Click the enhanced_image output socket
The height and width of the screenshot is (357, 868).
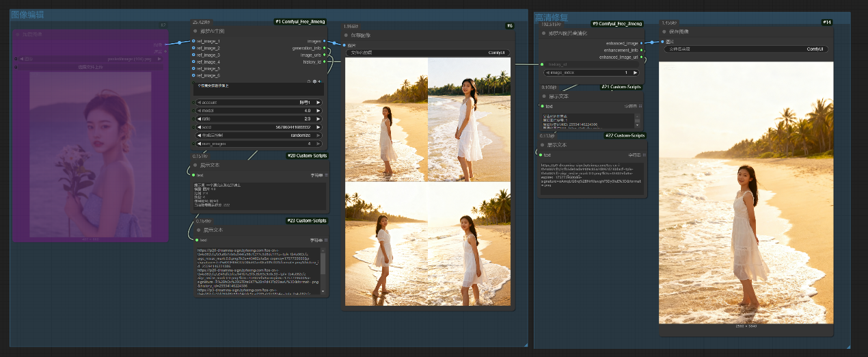[x=641, y=43]
